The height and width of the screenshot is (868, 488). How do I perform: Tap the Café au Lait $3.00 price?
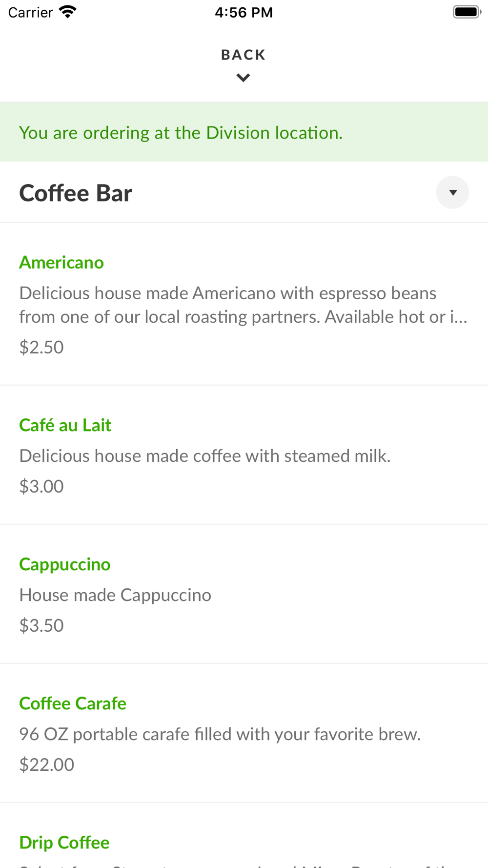[41, 486]
